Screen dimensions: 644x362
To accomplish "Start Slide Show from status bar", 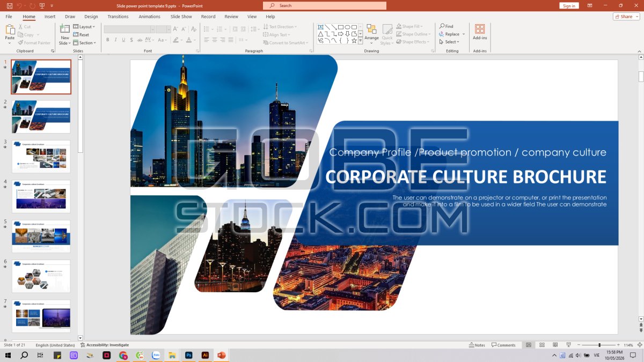I will click(568, 345).
